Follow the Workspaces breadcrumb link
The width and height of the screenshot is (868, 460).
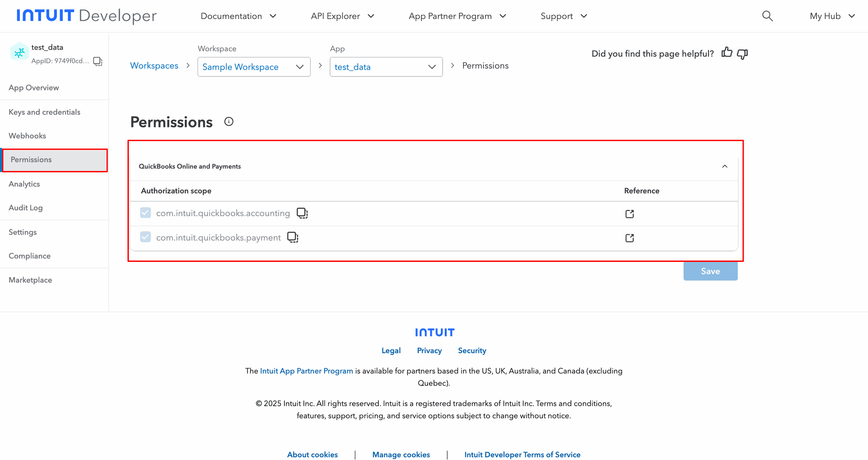pos(154,66)
